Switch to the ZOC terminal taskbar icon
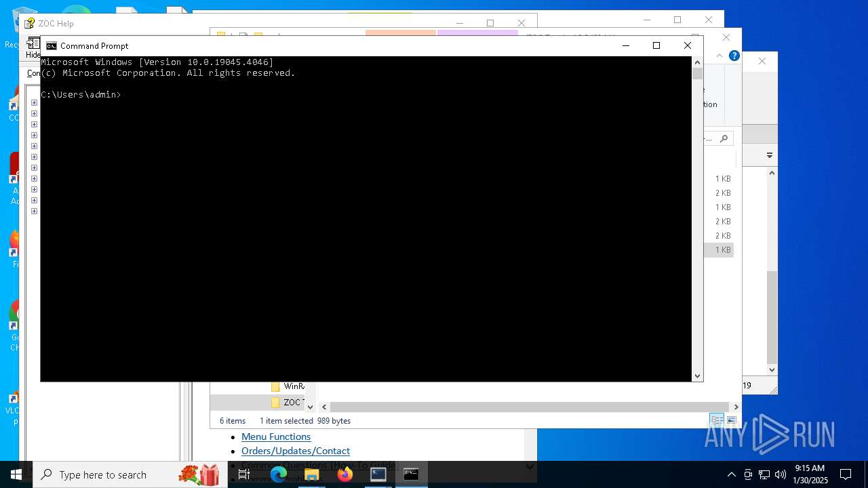 point(378,474)
